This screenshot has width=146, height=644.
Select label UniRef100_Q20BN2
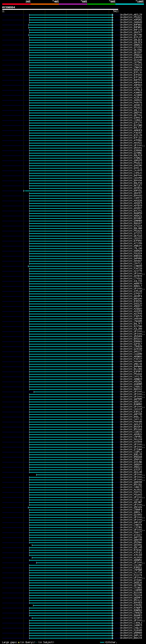[131, 153]
